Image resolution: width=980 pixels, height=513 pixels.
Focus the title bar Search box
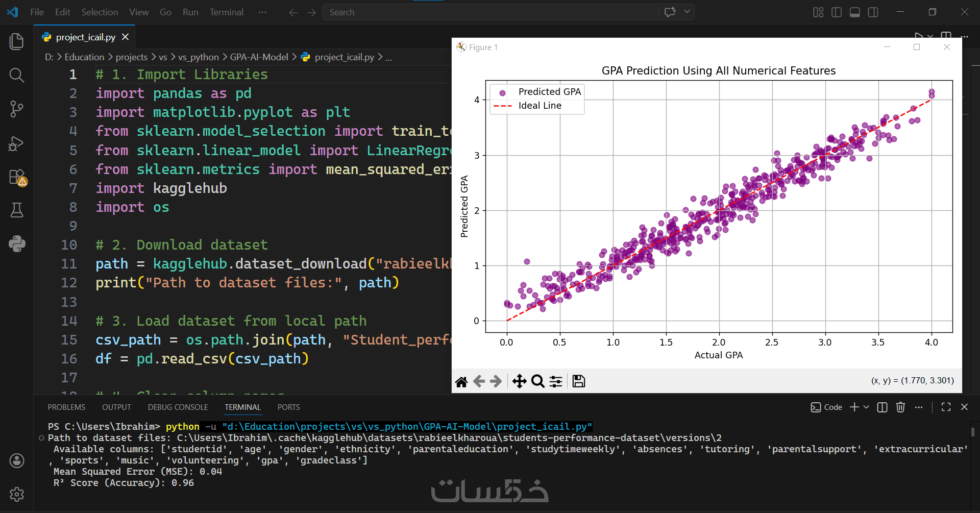pos(490,12)
